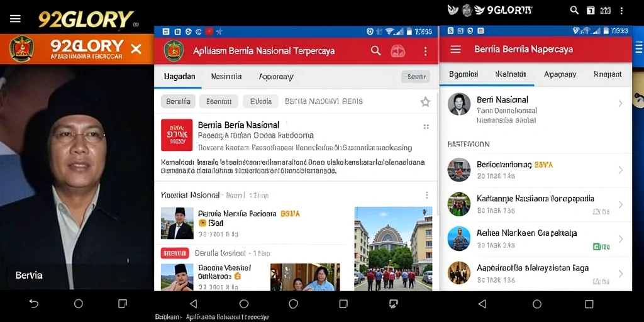Open the photo of man in black cap on left
This screenshot has height=322, width=644.
[76, 177]
